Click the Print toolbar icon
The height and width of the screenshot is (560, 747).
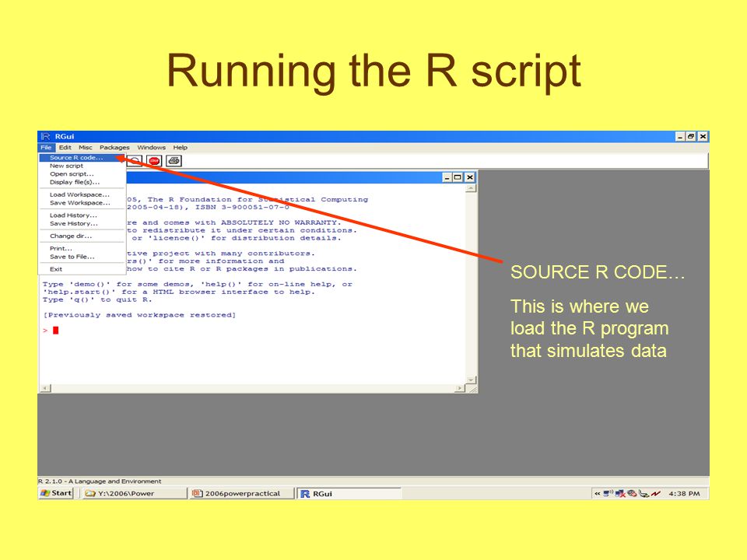pyautogui.click(x=174, y=161)
